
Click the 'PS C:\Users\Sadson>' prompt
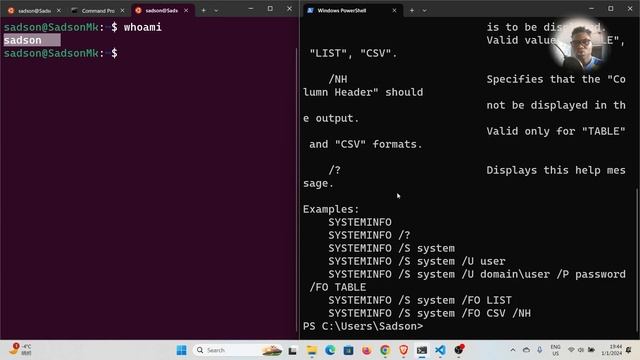point(363,326)
